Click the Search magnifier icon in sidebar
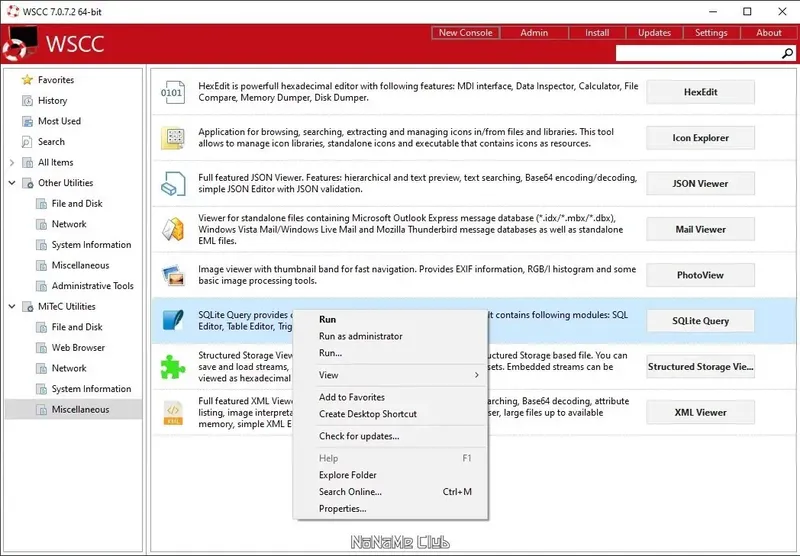 [27, 142]
